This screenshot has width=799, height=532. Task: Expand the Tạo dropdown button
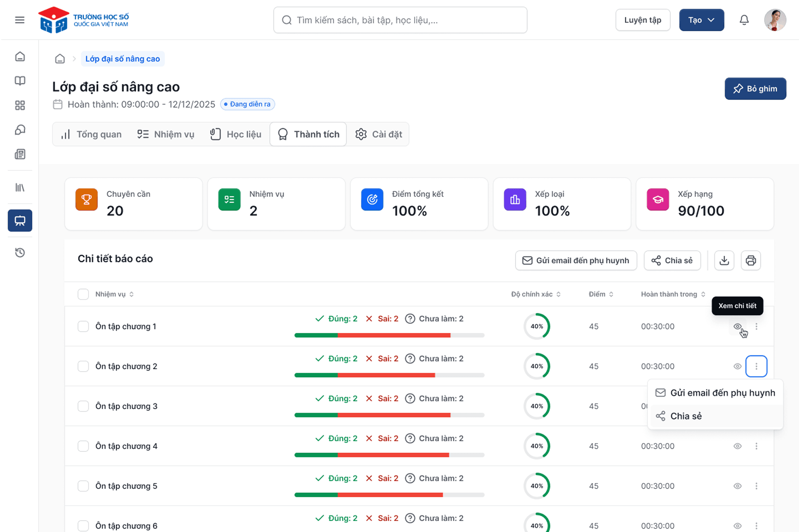(701, 20)
